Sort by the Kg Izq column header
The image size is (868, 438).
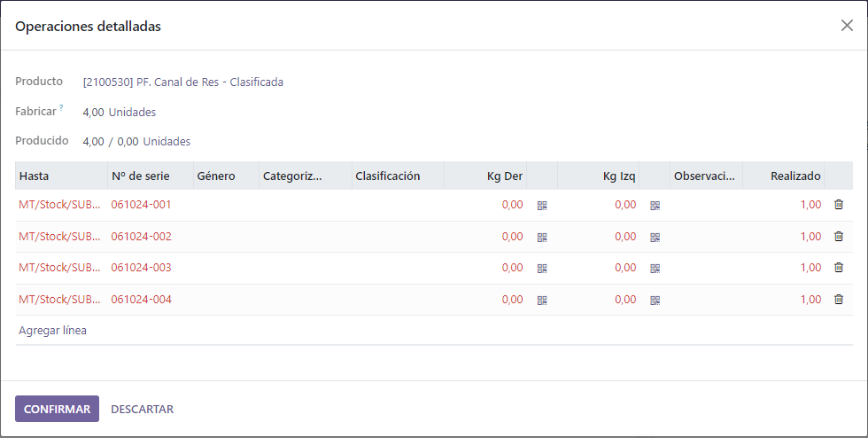click(599, 176)
